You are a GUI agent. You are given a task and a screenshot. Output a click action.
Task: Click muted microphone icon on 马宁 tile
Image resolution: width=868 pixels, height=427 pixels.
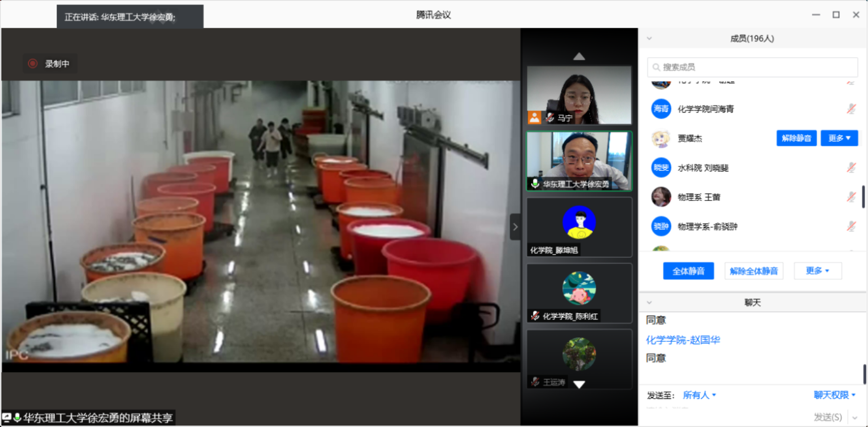click(550, 118)
